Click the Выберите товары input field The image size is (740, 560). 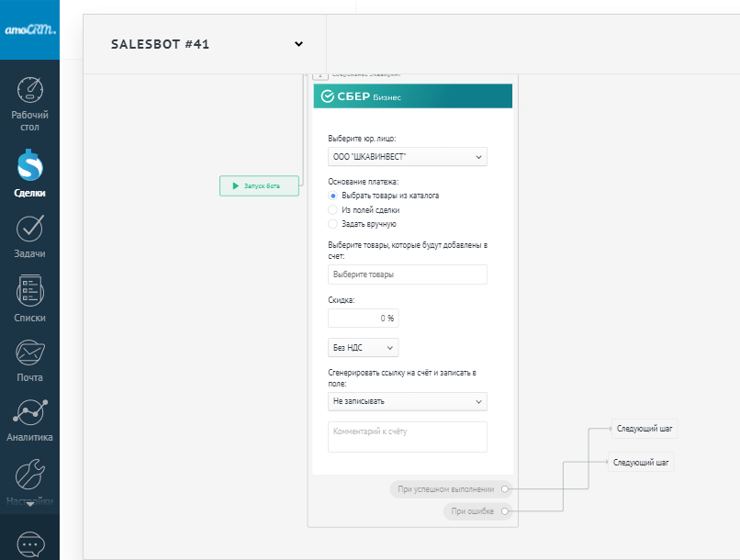(x=408, y=274)
